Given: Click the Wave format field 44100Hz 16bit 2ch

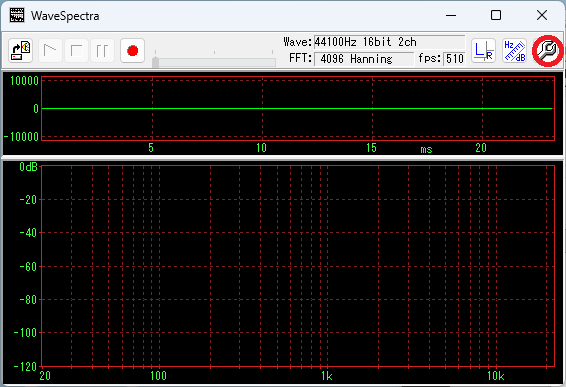Looking at the screenshot, I should [389, 42].
